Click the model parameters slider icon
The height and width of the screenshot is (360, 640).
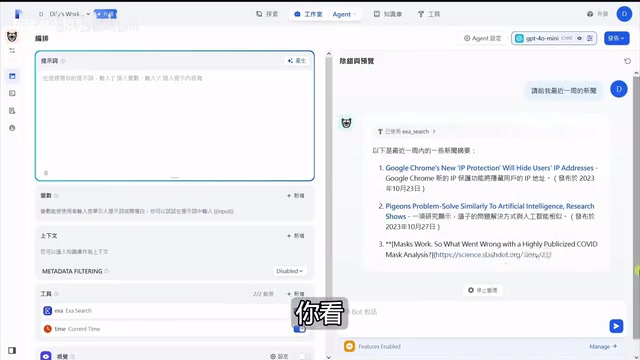click(x=590, y=38)
